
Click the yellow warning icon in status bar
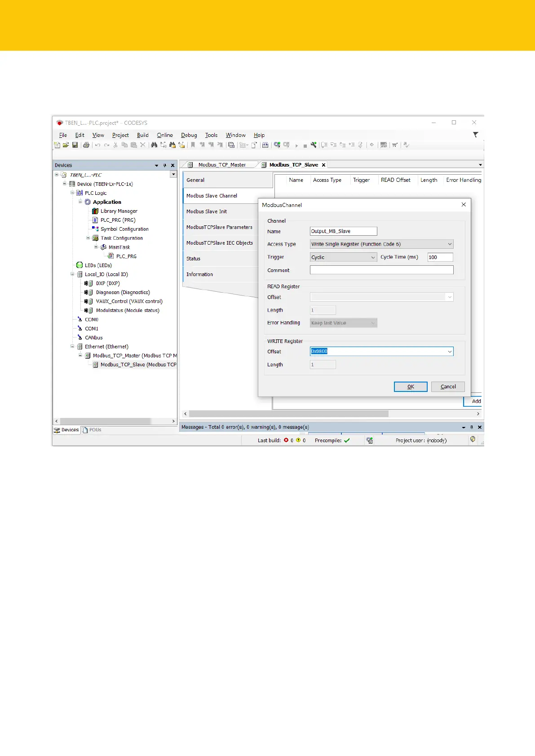(x=298, y=440)
